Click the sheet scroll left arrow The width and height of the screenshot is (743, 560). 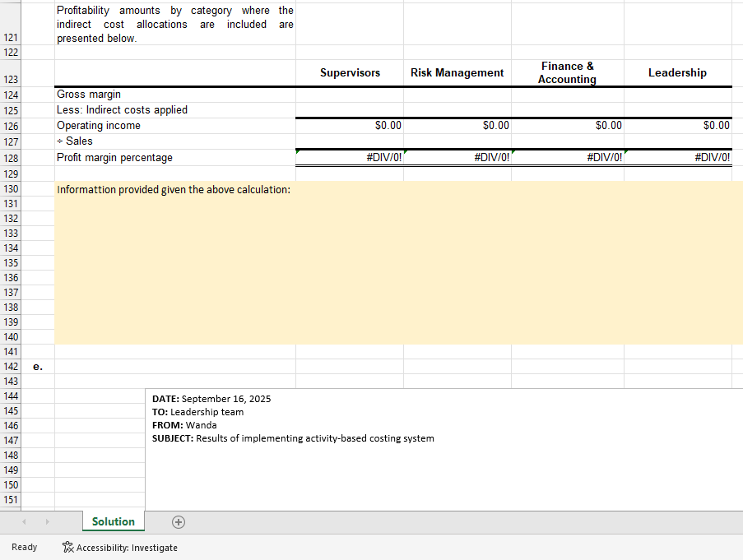click(x=24, y=521)
